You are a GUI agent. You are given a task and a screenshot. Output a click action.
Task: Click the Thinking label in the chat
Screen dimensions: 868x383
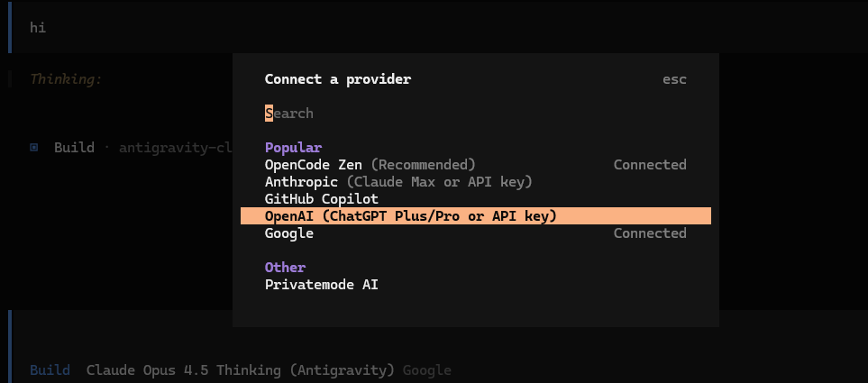(x=66, y=79)
